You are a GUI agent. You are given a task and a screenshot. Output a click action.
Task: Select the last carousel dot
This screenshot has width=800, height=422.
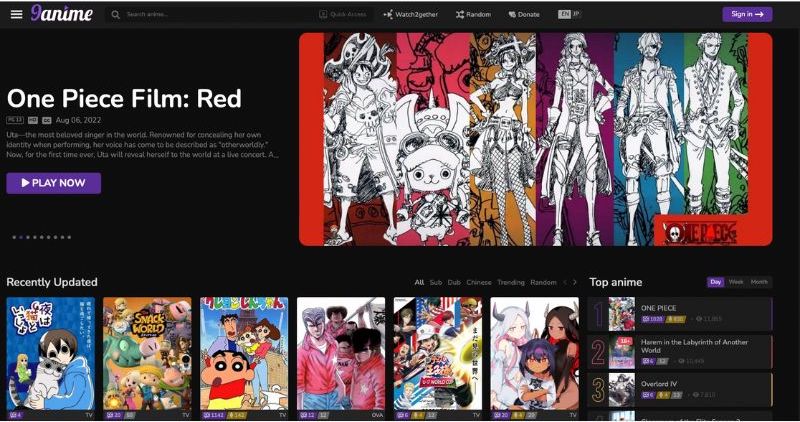tap(69, 237)
